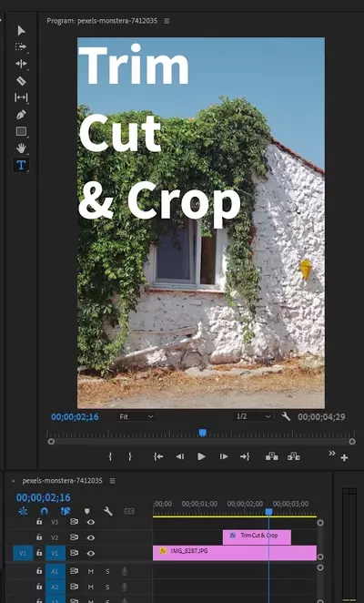The width and height of the screenshot is (364, 603).
Task: Click the Program monitor blue playhead
Action: tap(203, 433)
